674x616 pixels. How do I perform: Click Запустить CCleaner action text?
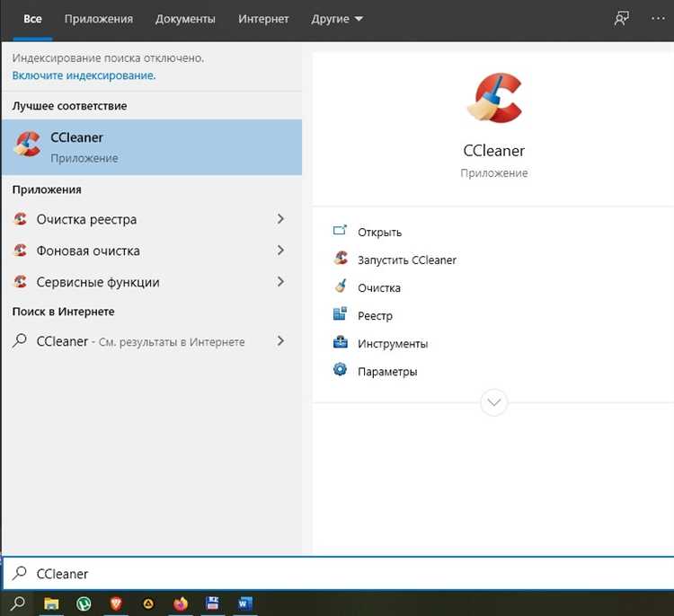407,260
